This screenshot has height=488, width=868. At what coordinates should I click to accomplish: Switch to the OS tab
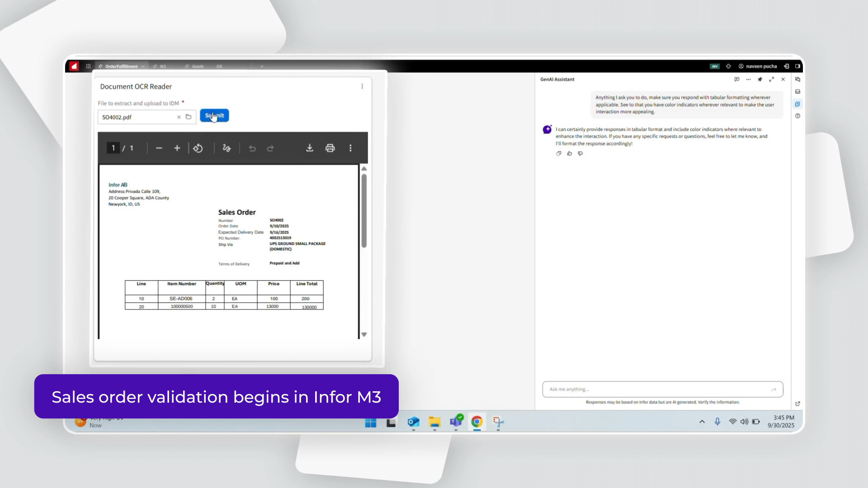click(219, 66)
